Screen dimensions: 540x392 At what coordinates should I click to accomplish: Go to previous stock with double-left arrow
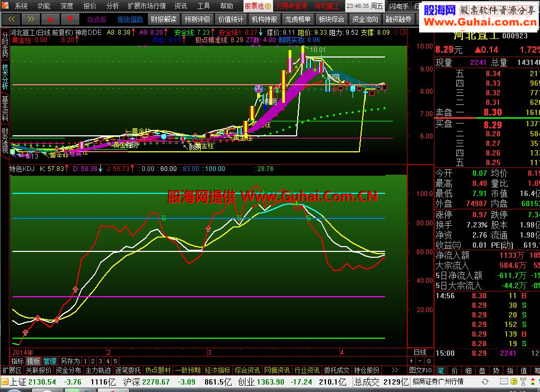(11, 19)
